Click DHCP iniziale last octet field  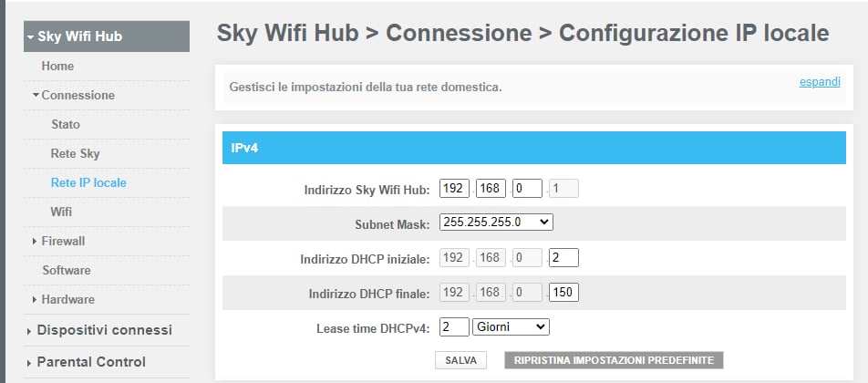click(x=563, y=258)
